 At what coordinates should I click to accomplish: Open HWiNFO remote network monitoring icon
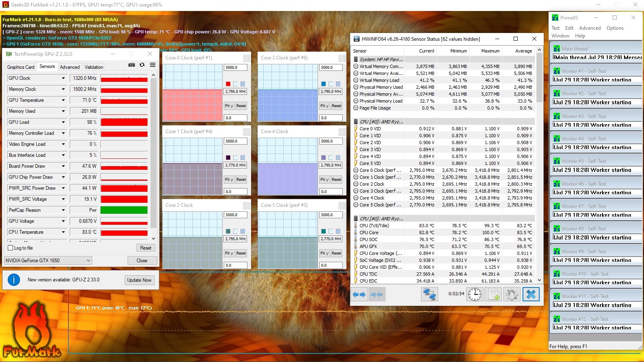pos(430,294)
